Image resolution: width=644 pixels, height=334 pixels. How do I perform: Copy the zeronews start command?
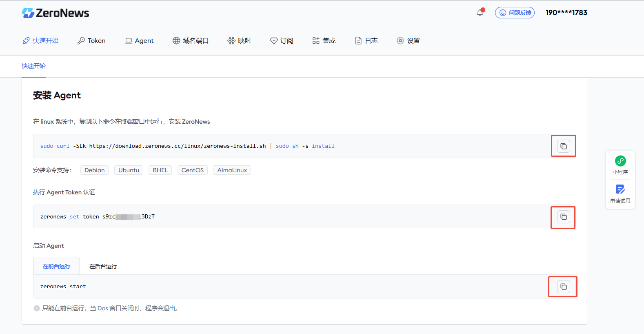coord(563,287)
